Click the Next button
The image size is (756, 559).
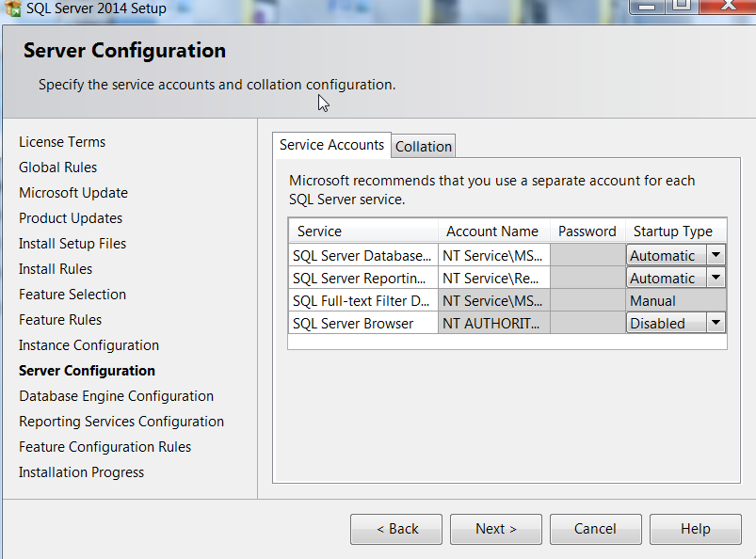(495, 529)
